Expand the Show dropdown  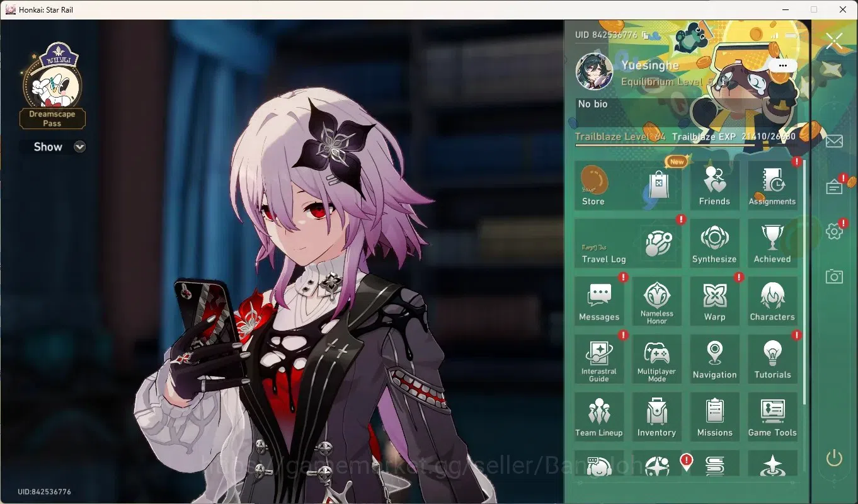tap(79, 147)
